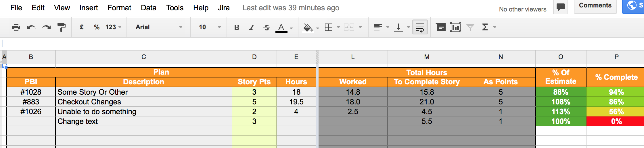Insert a chart using chart icon
Viewport: 644px width, 148px height.
[x=456, y=27]
